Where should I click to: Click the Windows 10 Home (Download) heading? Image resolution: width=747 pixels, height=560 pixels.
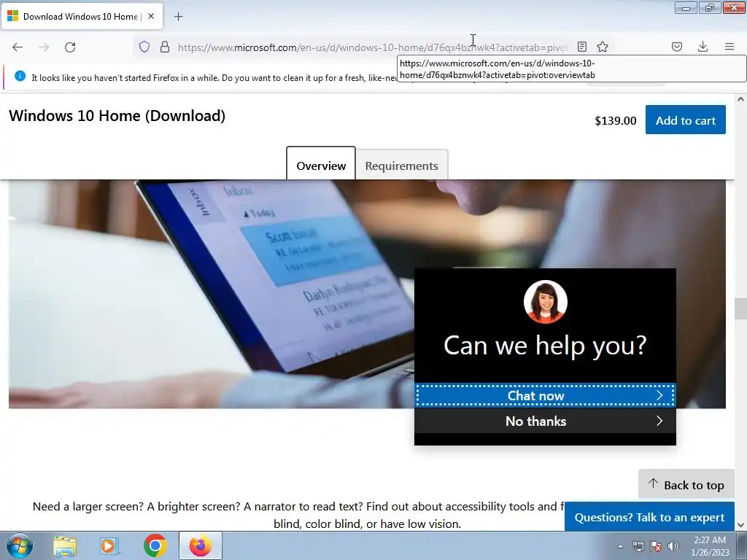coord(117,116)
